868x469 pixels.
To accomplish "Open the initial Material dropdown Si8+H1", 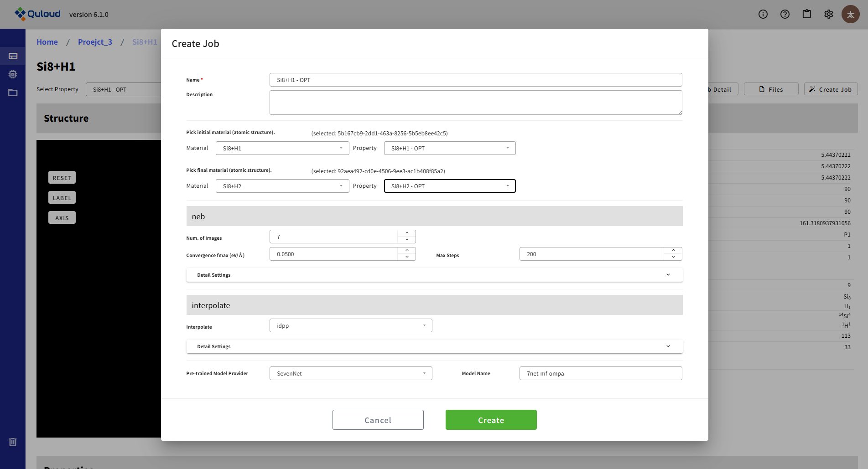I will [282, 148].
